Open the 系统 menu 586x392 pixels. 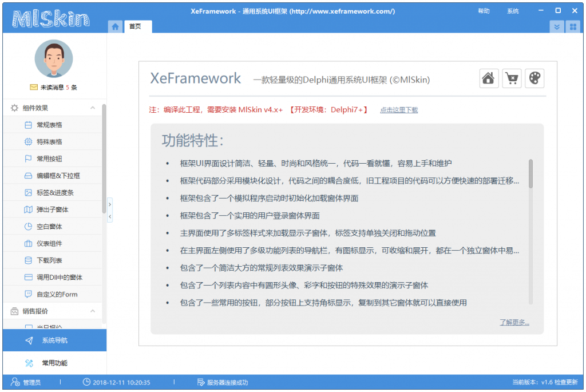tap(513, 11)
